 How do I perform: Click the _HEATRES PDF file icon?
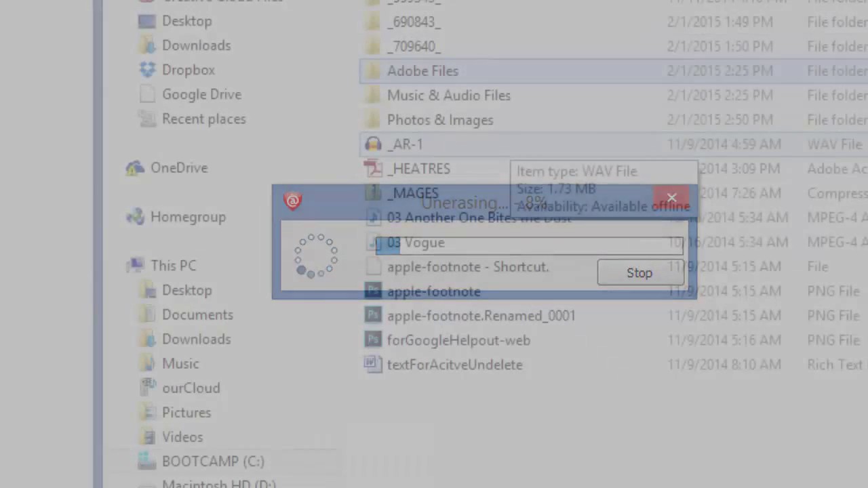[x=373, y=169]
